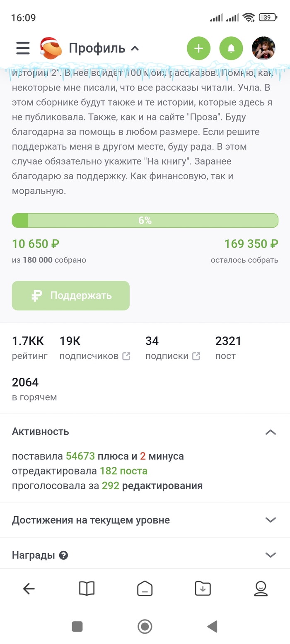The height and width of the screenshot is (644, 290).
Task: Open browser profile icon
Action: [x=261, y=589]
